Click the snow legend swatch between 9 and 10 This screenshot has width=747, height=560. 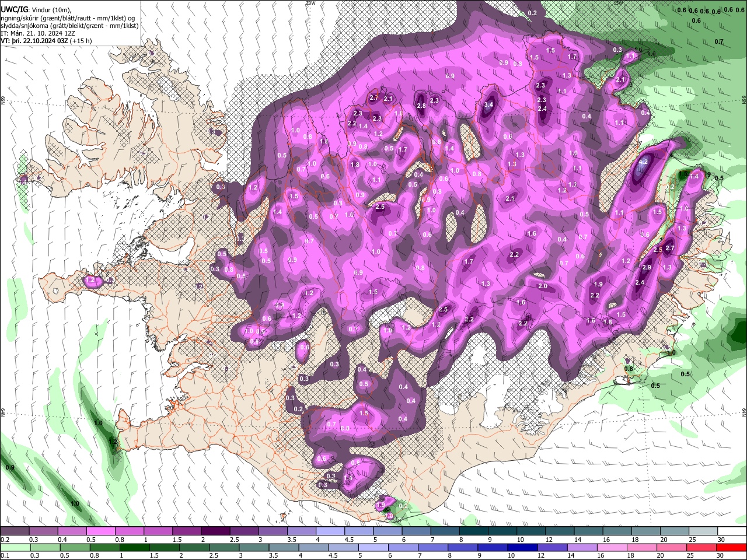(502, 531)
